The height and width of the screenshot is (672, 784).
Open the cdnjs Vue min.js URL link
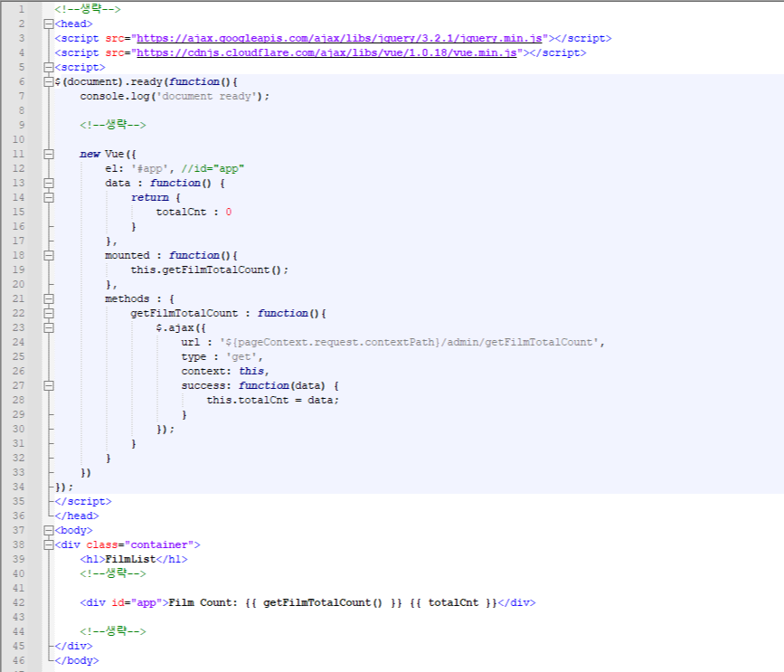[326, 53]
